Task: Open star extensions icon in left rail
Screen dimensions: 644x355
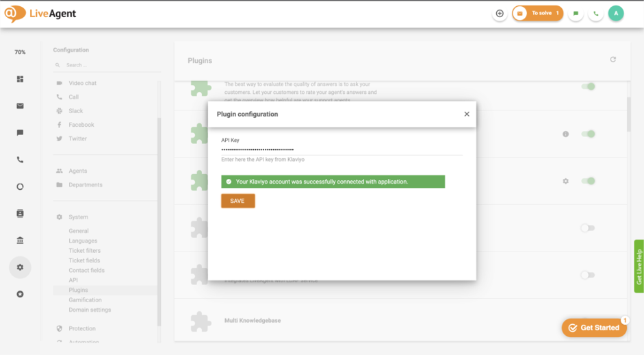Action: 20,294
